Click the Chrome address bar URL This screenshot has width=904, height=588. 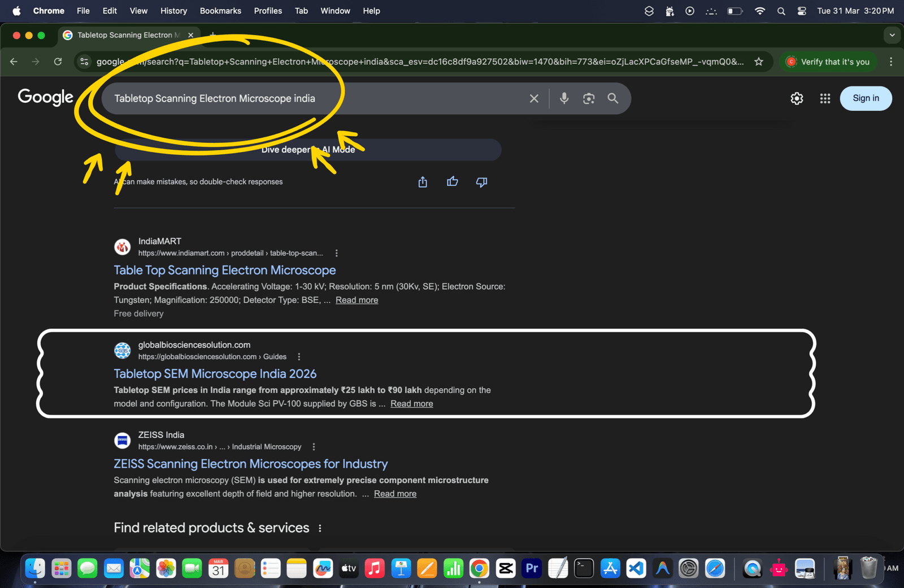click(420, 62)
